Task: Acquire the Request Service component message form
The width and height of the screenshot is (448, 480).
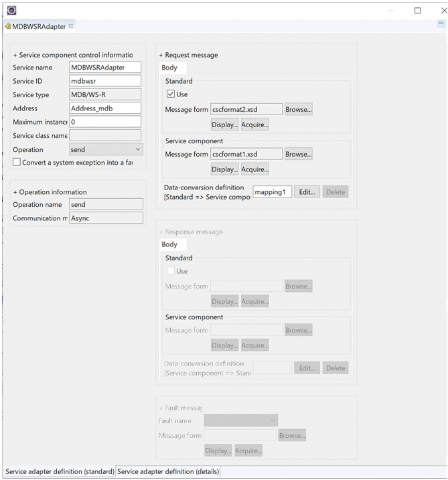Action: (254, 169)
